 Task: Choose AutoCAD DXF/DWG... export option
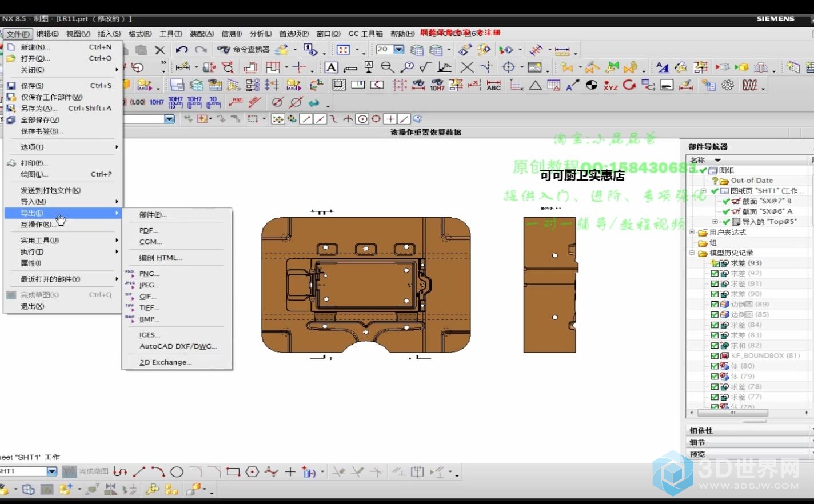coord(177,346)
